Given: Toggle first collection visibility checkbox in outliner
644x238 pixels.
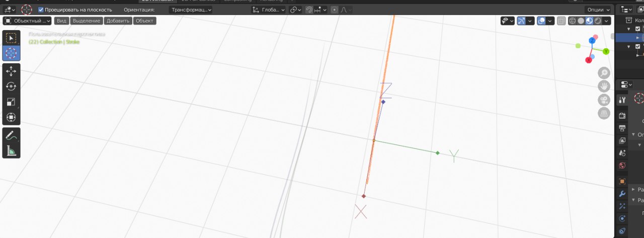Looking at the screenshot, I should click(638, 29).
